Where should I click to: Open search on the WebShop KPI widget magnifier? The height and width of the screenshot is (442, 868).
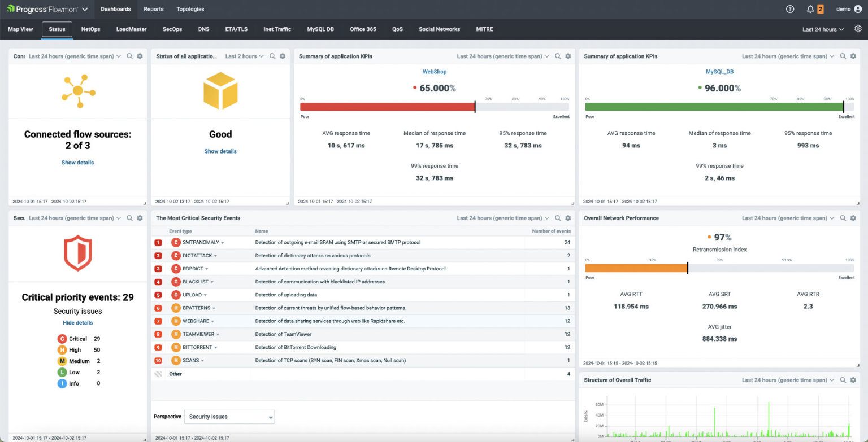click(x=558, y=56)
